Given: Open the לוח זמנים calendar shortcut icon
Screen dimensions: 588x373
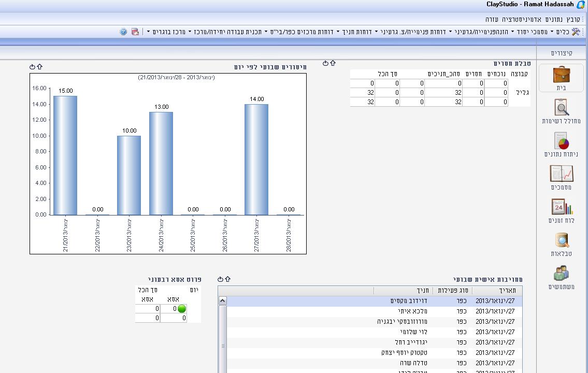Looking at the screenshot, I should (x=561, y=207).
